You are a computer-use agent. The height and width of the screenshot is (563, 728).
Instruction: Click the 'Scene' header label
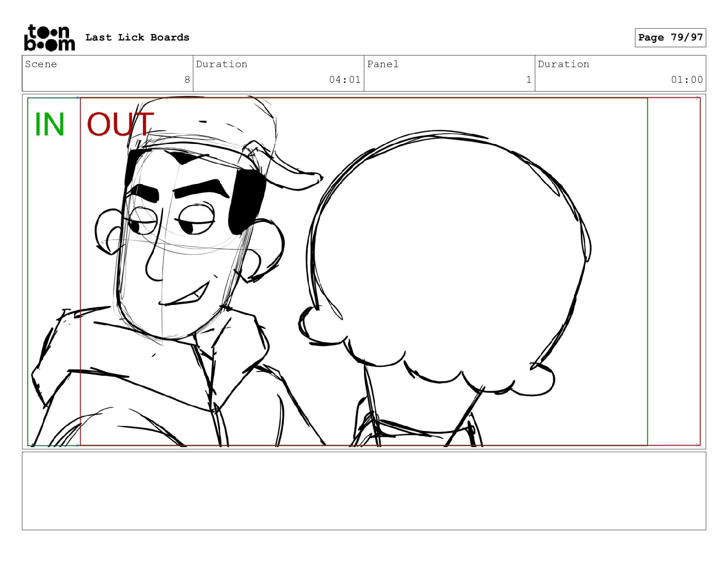41,64
